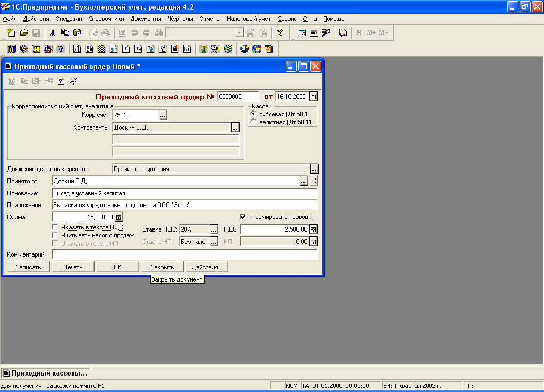Click the Сумма field showing 15,000.00
544x392 pixels.
point(83,217)
